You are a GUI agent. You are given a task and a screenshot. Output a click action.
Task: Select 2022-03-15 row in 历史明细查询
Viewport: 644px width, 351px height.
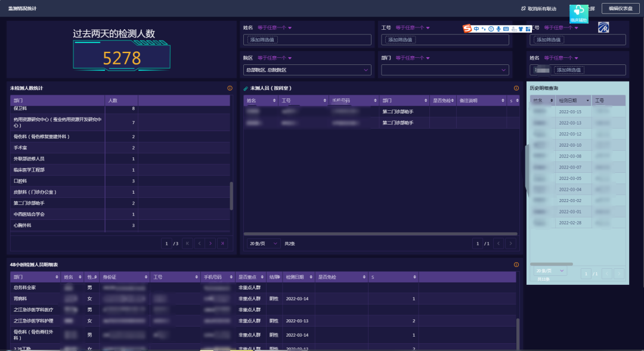click(x=578, y=111)
